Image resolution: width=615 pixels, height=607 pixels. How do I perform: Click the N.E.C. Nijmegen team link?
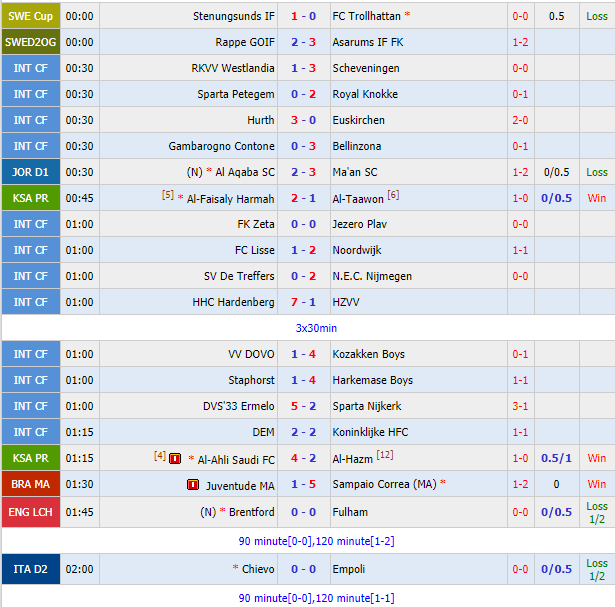click(x=373, y=276)
